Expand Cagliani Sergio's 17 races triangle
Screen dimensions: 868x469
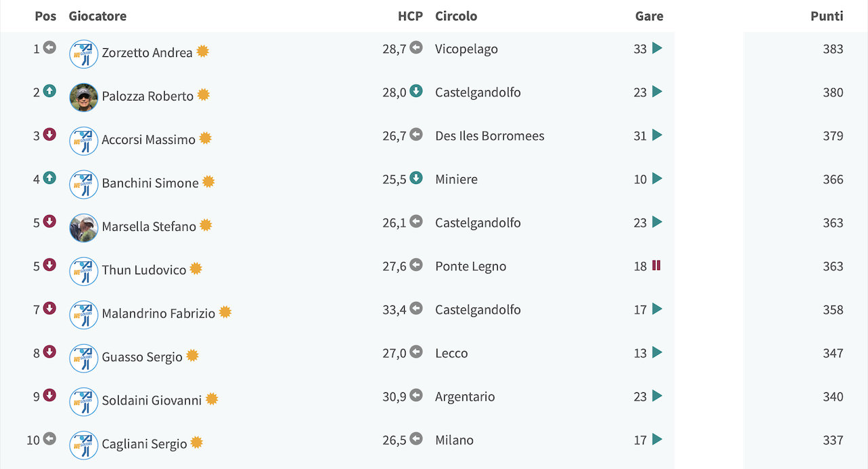click(657, 439)
